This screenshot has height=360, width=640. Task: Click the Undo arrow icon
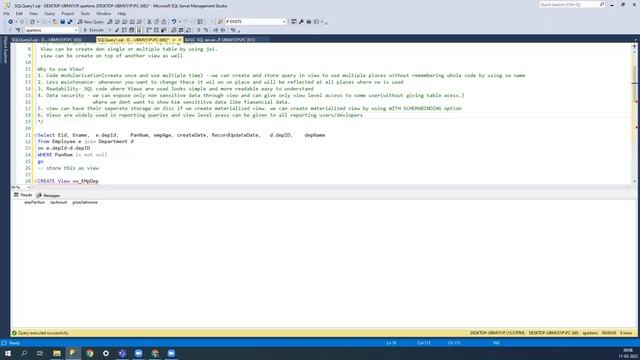click(x=173, y=22)
